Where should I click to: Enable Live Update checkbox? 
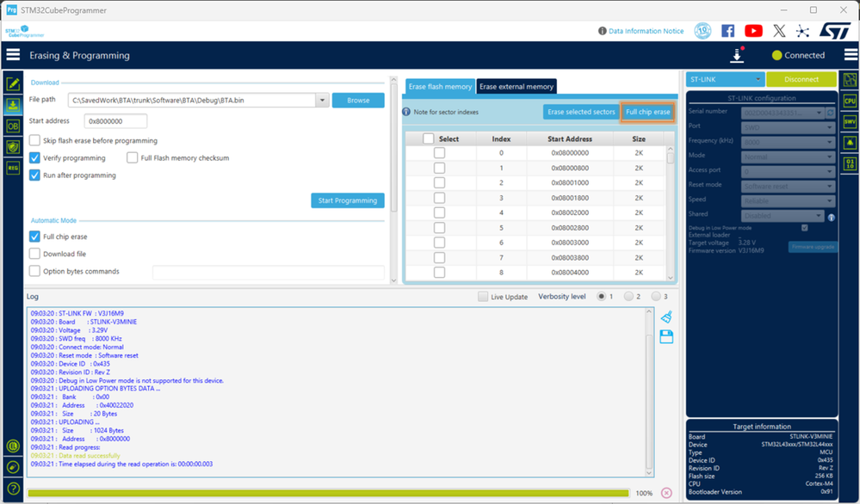[483, 297]
